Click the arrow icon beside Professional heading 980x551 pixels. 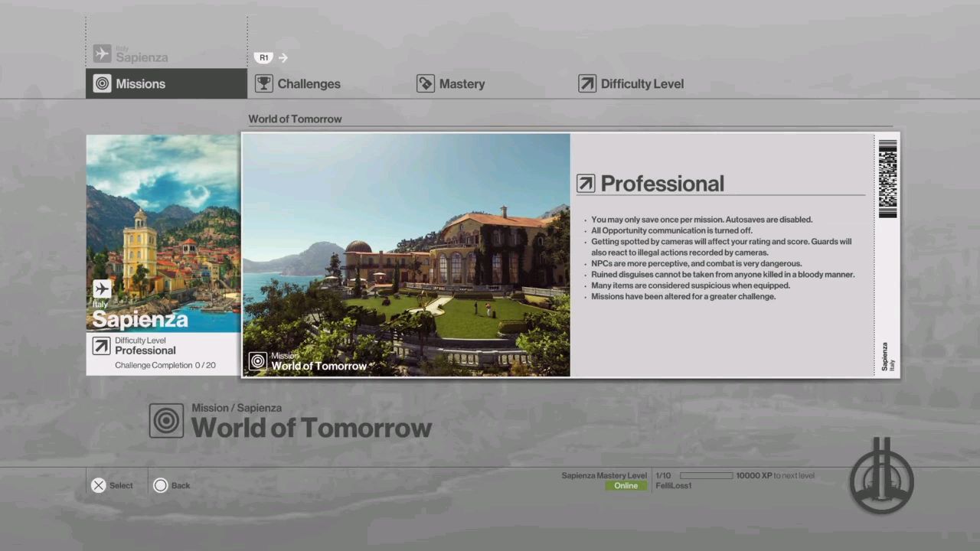tap(586, 184)
